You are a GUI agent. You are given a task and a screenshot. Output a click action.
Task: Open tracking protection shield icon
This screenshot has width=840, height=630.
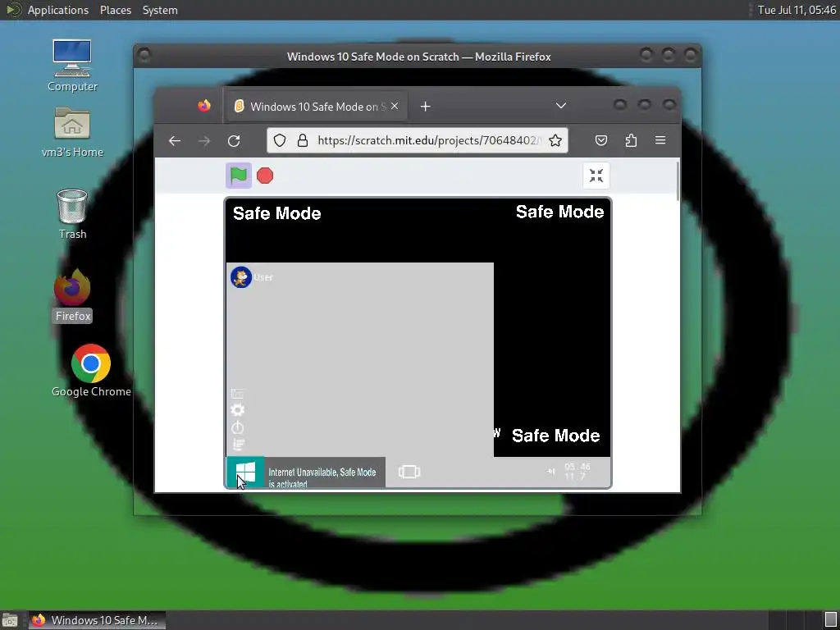tap(280, 140)
